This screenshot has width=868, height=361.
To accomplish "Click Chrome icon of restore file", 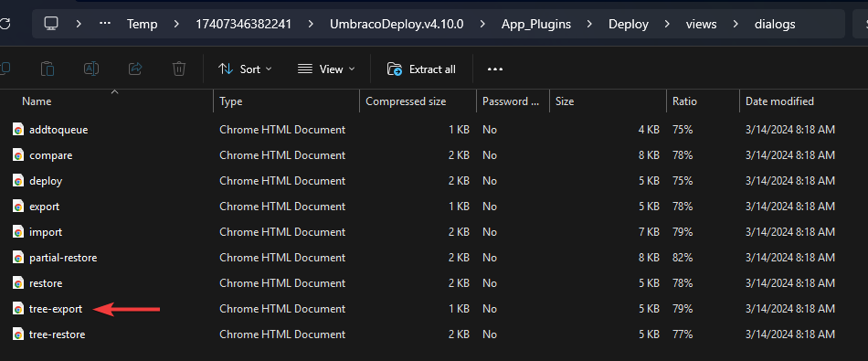I will (18, 283).
